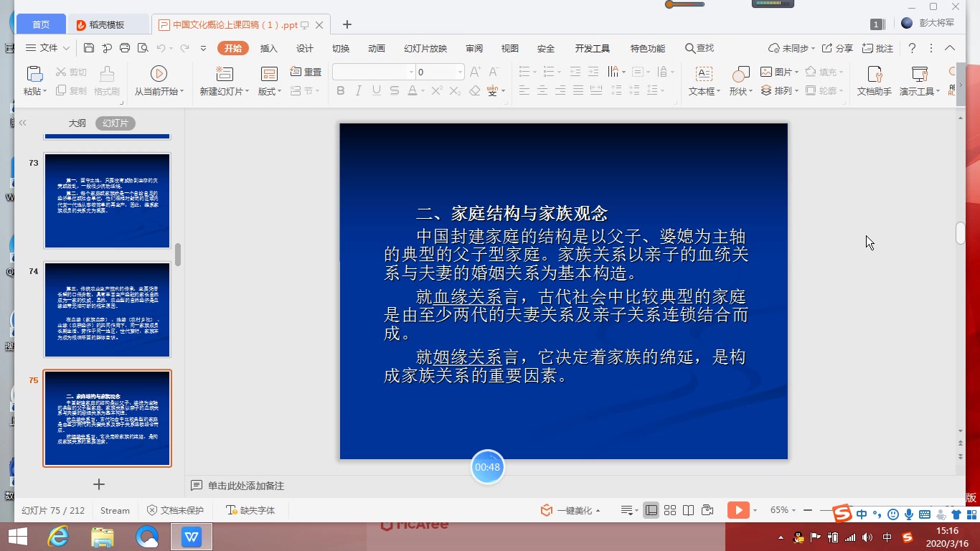Select the Format Painter (格式刷) tool
Image resolution: width=980 pixels, height=551 pixels.
[106, 79]
